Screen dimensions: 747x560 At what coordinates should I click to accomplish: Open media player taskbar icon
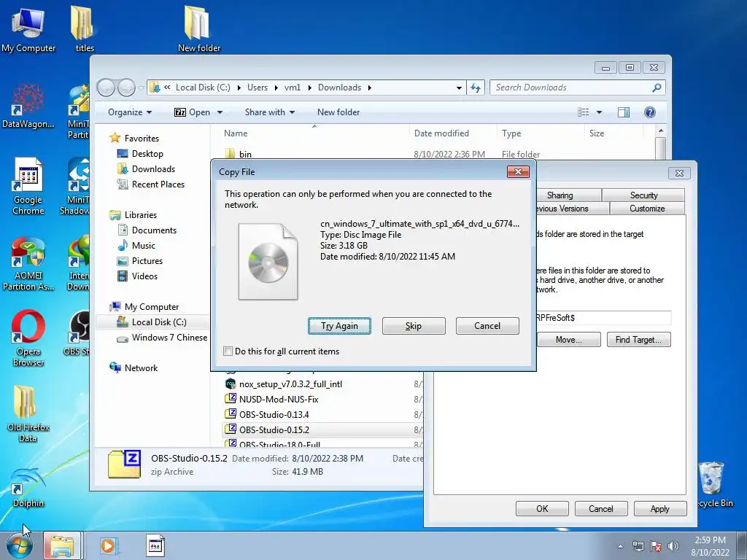click(x=109, y=545)
